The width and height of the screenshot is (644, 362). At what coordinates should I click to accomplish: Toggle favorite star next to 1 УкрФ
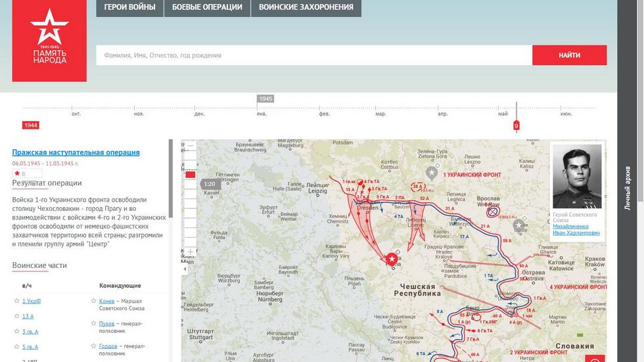16,301
